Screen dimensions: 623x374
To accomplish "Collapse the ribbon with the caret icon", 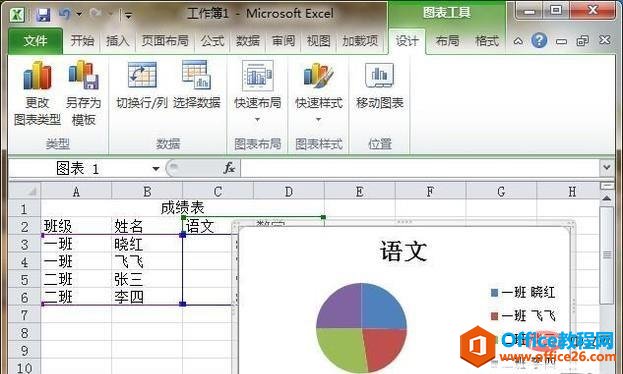I will pos(518,41).
